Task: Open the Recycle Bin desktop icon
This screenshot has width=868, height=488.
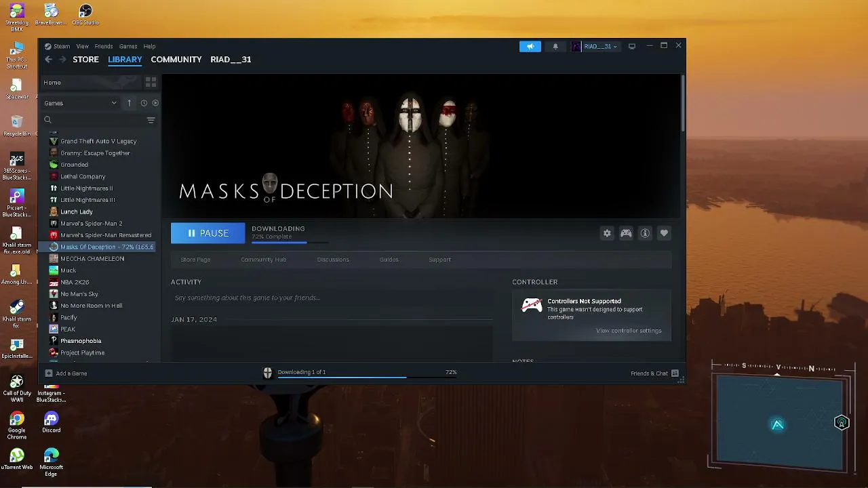Action: pyautogui.click(x=17, y=125)
